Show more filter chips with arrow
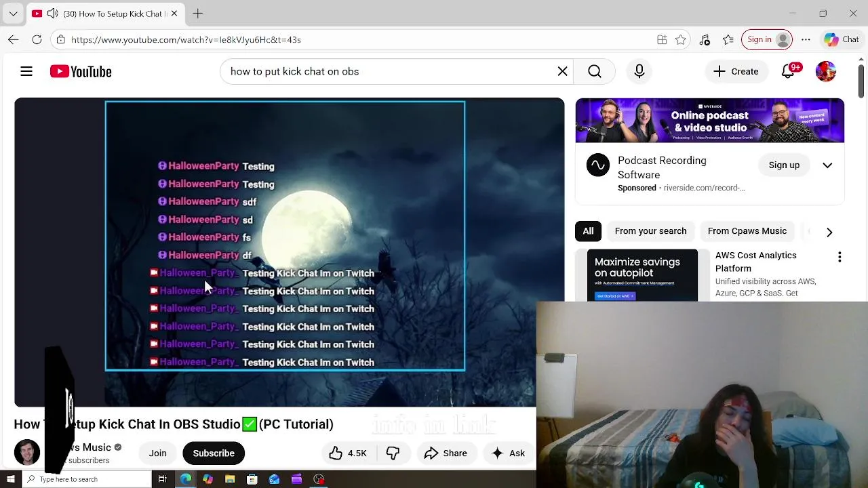This screenshot has height=488, width=868. pyautogui.click(x=829, y=232)
